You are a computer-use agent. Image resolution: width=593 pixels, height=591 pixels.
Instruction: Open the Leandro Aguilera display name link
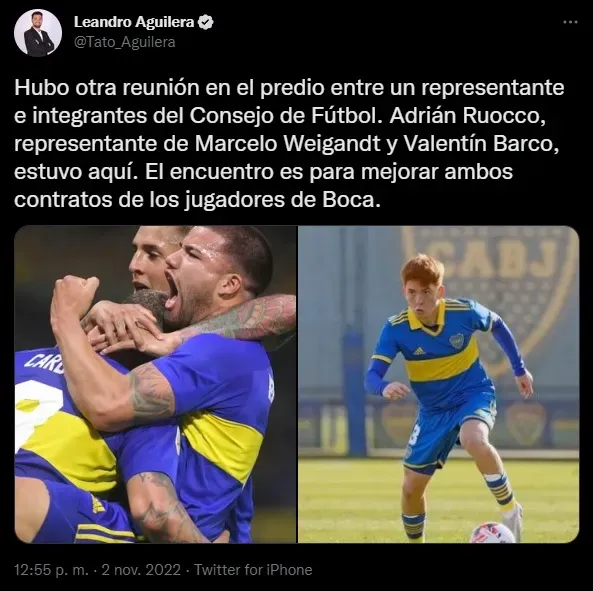click(x=134, y=22)
